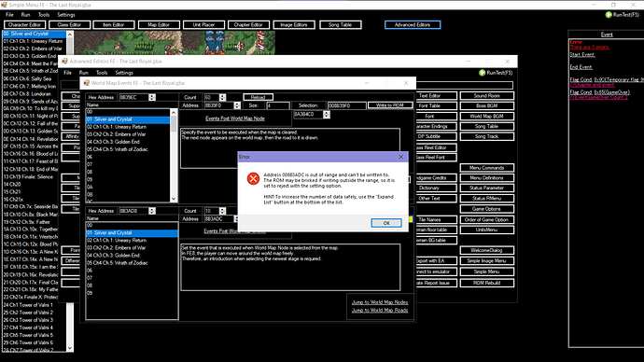Click Events Post World Map Node link
Viewport: 644px width, 362px height.
[235, 118]
